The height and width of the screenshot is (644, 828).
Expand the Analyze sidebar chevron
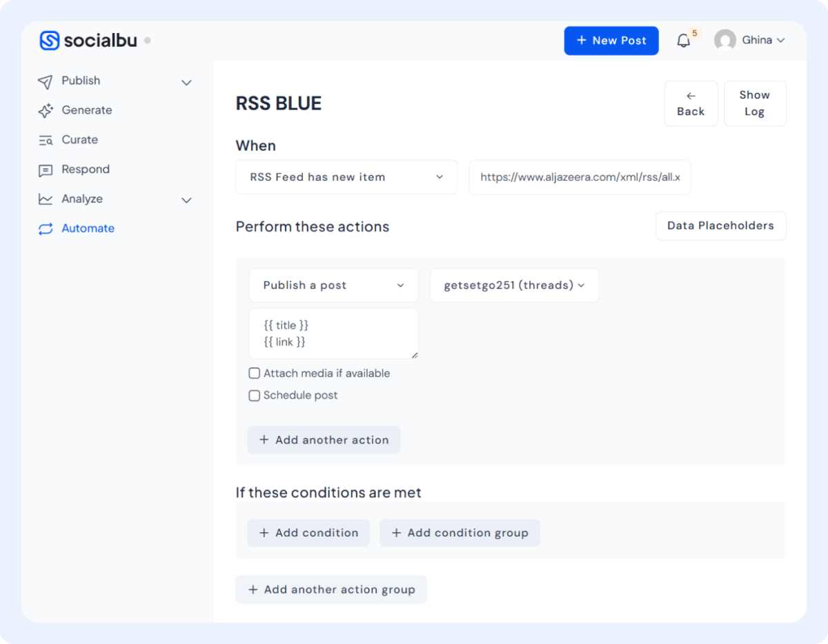(186, 200)
